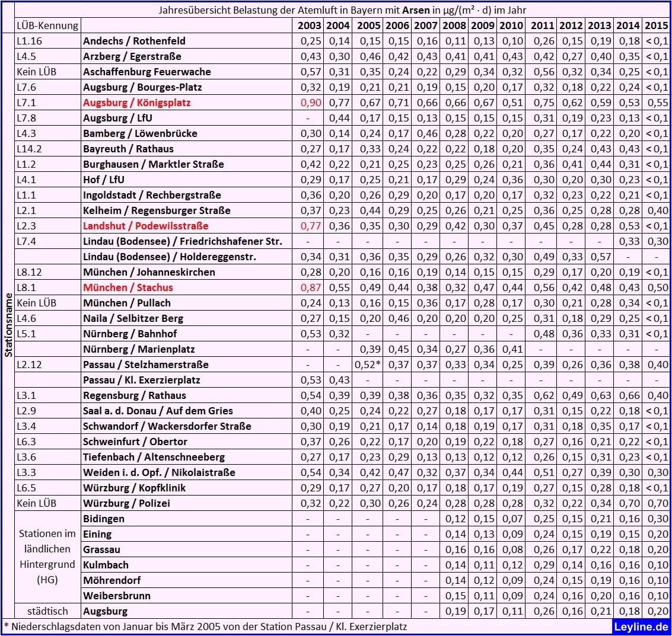
Task: Click the red Landshut / Podewilsstraße station name
Action: (x=146, y=226)
